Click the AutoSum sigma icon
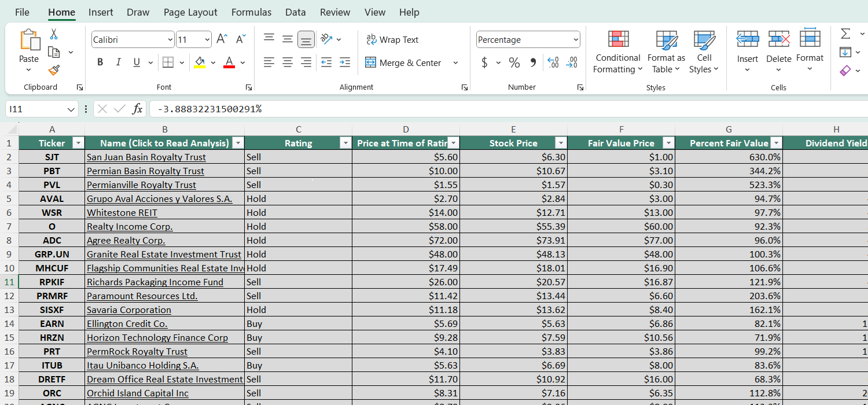Viewport: 868px width, 405px height. [x=845, y=34]
